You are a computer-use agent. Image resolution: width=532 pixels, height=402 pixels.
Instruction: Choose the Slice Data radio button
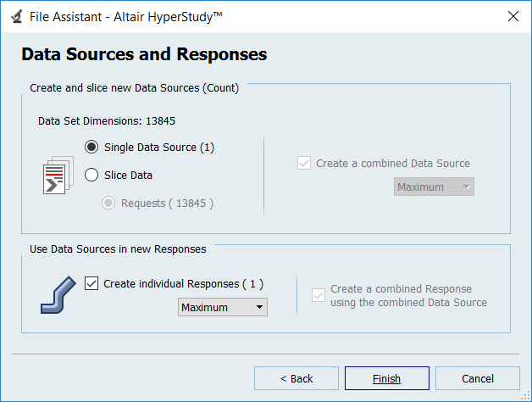point(91,175)
